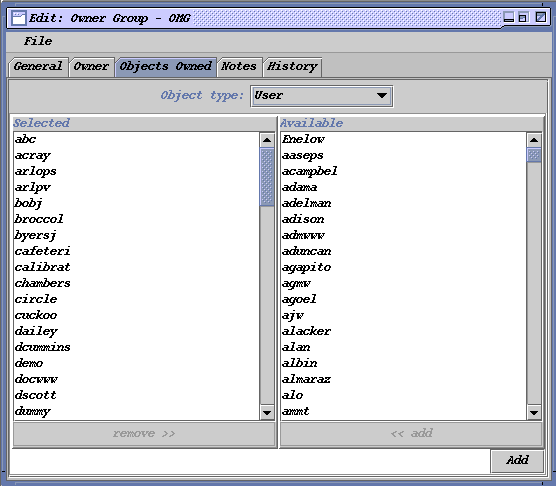Viewport: 556px width, 486px height.
Task: Open the Object type User dropdown
Action: point(321,96)
